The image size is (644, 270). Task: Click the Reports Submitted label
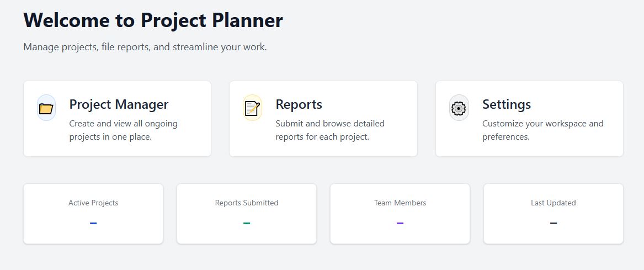click(x=247, y=203)
